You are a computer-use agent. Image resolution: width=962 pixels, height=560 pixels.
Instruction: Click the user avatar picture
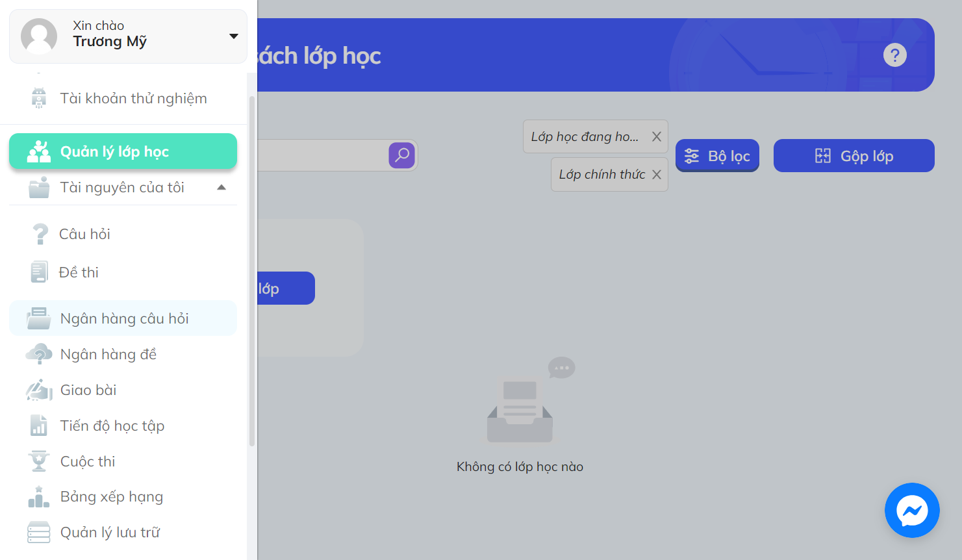39,36
